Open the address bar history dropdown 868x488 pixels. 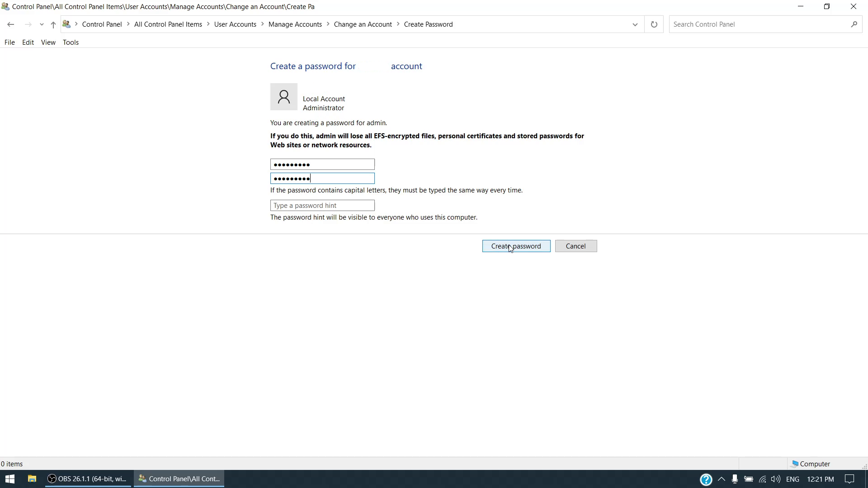[x=635, y=24]
